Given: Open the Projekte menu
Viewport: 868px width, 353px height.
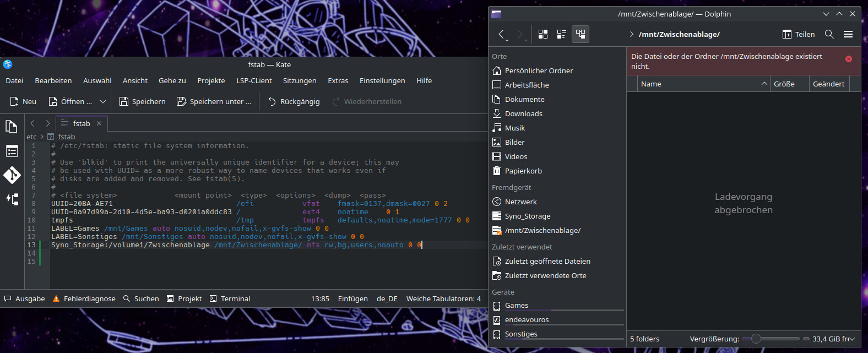Looking at the screenshot, I should (211, 80).
